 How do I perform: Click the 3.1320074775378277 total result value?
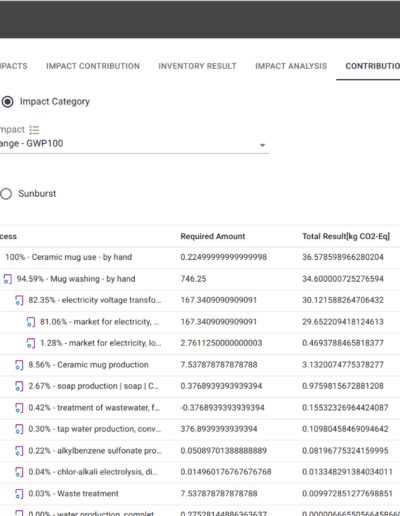pyautogui.click(x=343, y=365)
